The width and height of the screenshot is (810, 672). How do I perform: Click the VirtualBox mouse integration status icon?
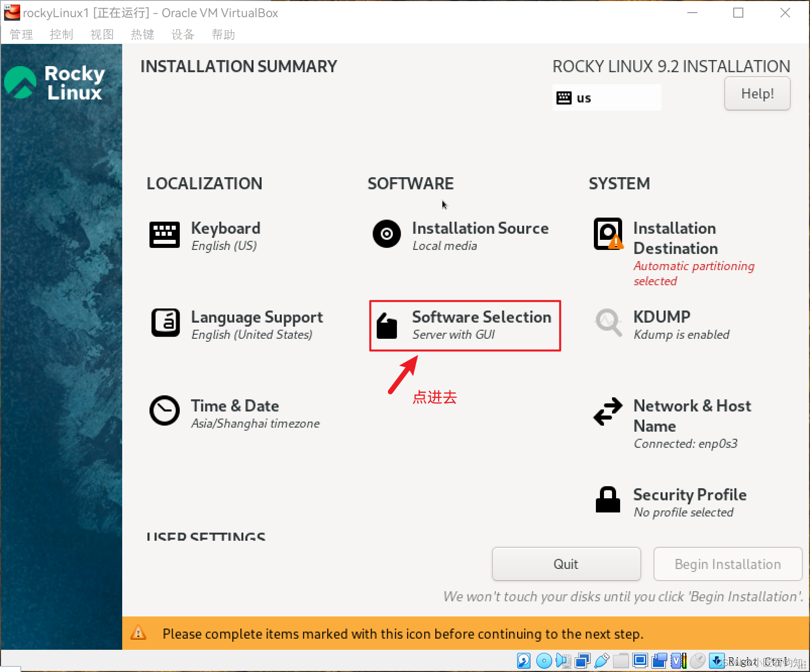tap(697, 660)
